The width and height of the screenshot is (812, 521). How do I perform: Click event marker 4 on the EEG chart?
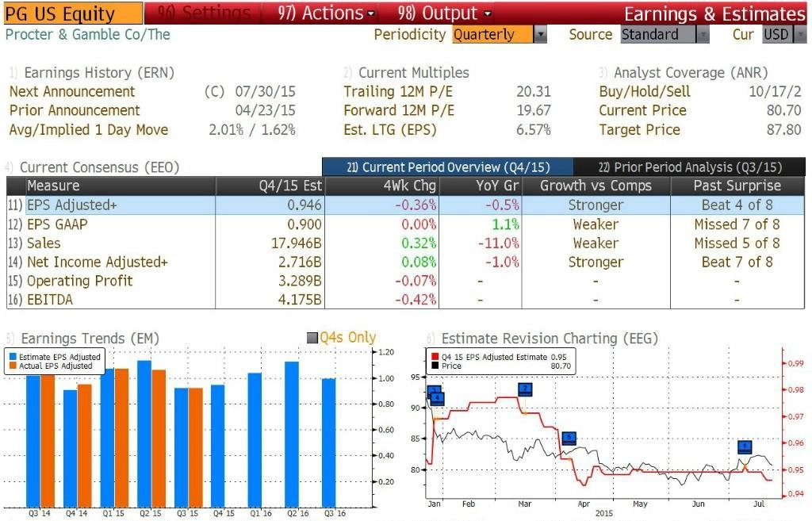438,398
